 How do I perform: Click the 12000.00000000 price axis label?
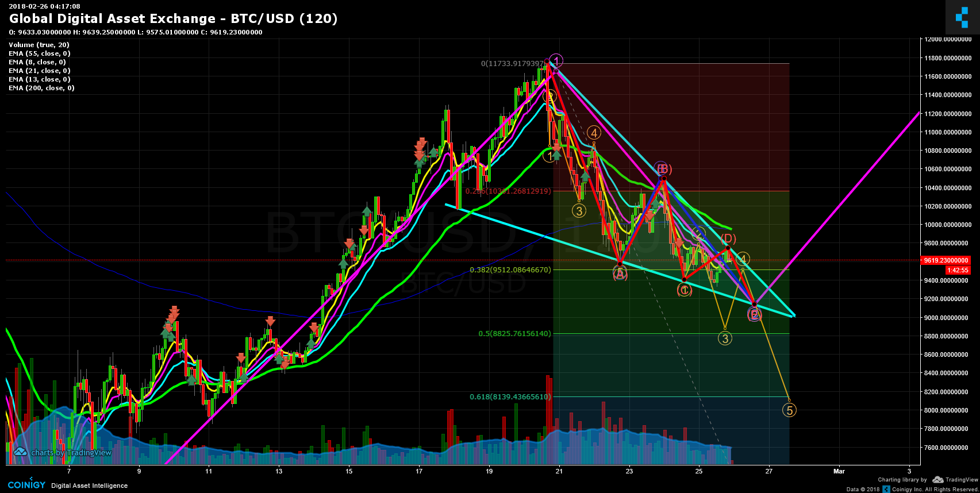point(948,39)
